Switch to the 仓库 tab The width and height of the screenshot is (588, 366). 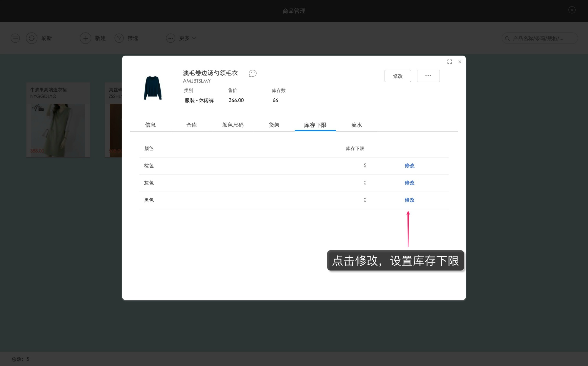click(192, 125)
